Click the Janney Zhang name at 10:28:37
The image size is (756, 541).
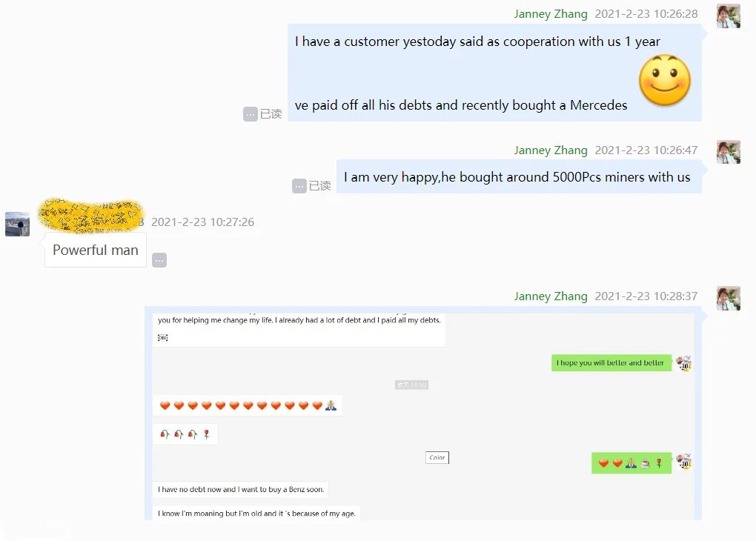pyautogui.click(x=551, y=296)
